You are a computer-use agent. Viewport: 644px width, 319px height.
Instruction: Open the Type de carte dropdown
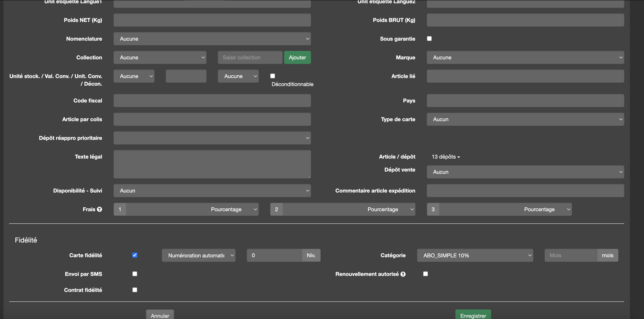[x=525, y=119]
